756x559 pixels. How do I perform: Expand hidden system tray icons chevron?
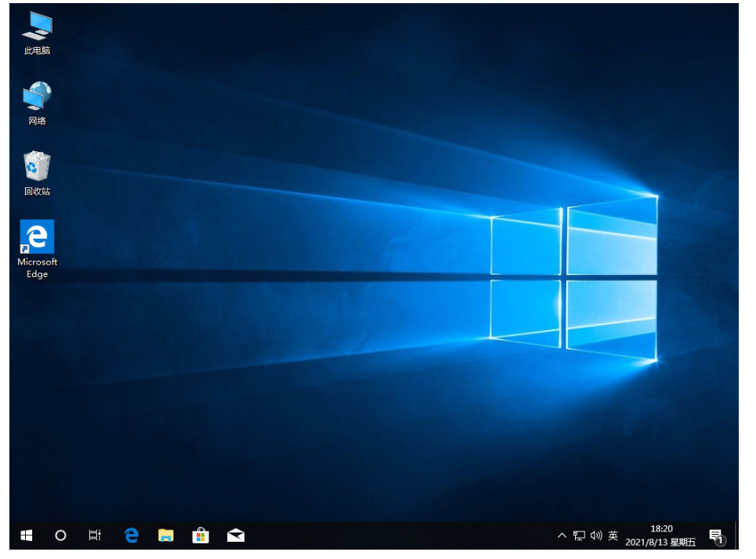pos(562,536)
